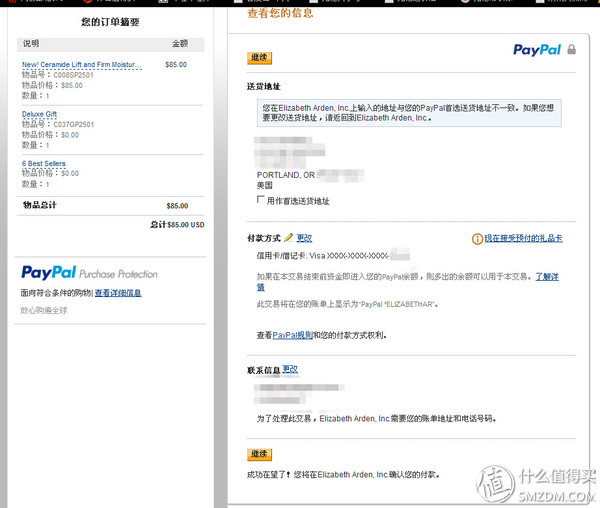Open New! Ceramide Lift and Firm Moistur... item link
600x508 pixels.
82,65
